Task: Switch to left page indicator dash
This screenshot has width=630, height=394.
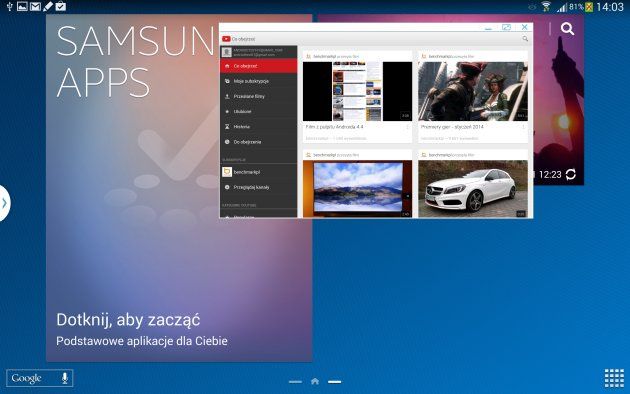Action: [x=295, y=382]
